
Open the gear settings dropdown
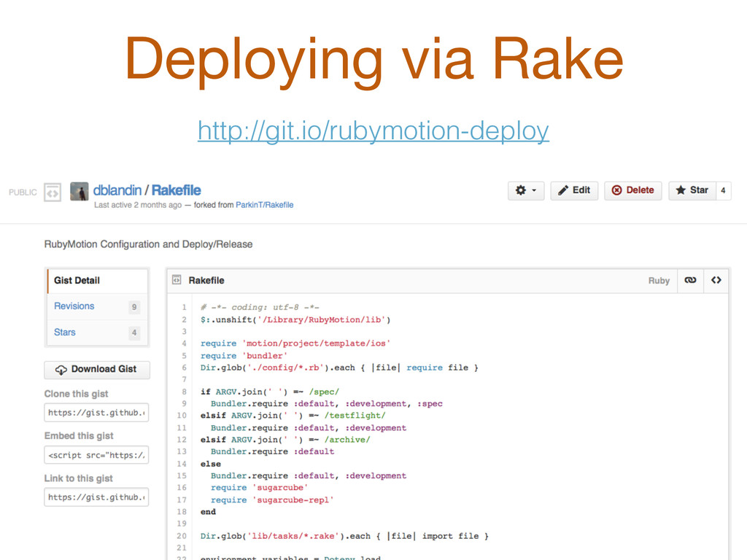click(x=525, y=190)
